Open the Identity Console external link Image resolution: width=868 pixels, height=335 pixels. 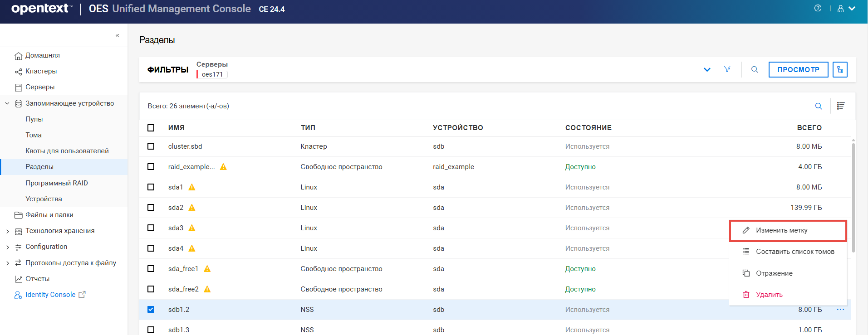coord(50,295)
